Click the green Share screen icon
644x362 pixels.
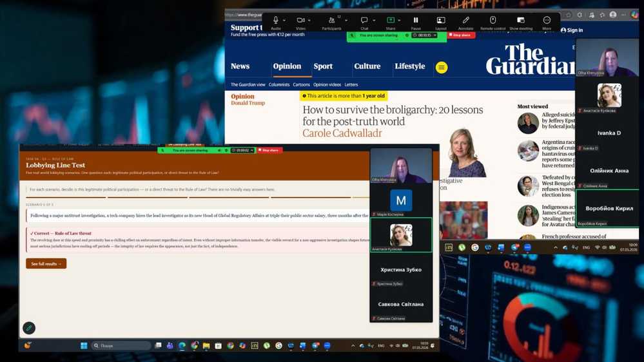coord(391,20)
